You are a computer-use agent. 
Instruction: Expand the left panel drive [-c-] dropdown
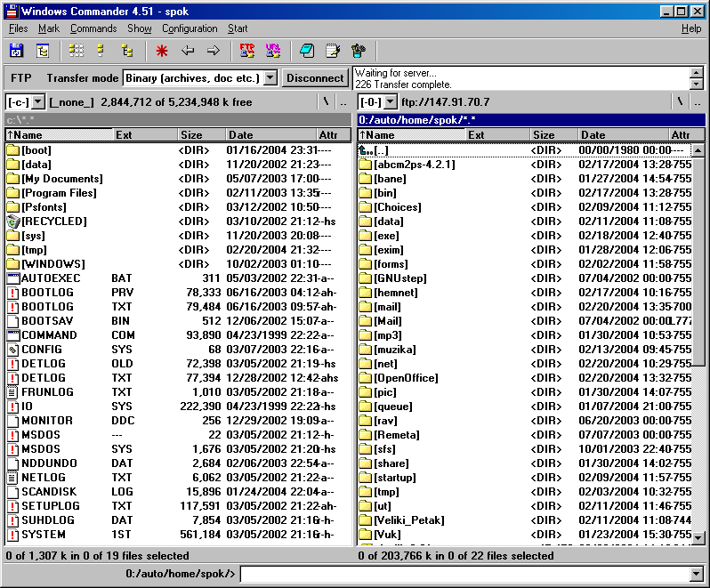tap(38, 102)
